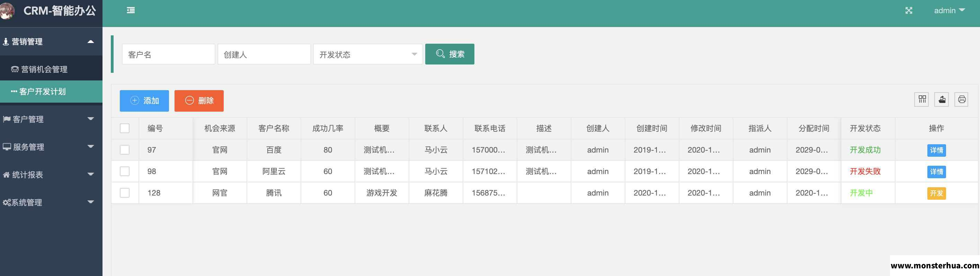Click the 百度 customer name cell
This screenshot has height=276, width=980.
pos(274,150)
